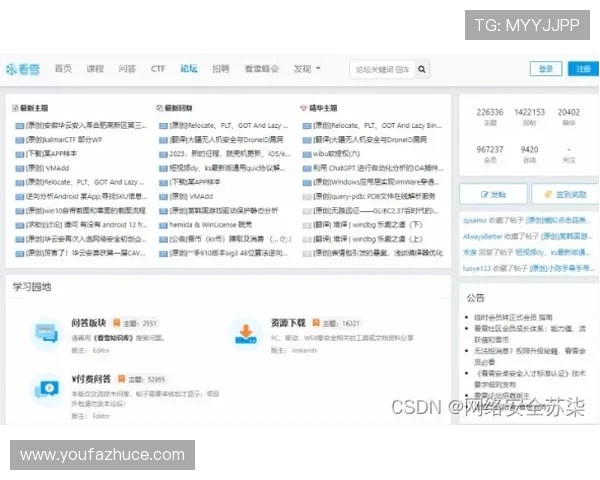Open the 付费问答 forum title
The image size is (600, 480).
[91, 379]
